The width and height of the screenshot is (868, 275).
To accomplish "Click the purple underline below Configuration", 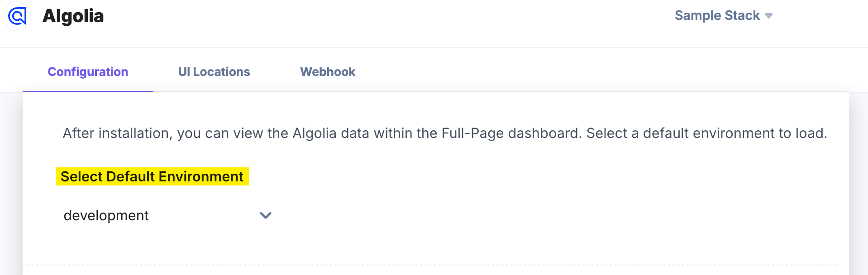I will pyautogui.click(x=88, y=91).
